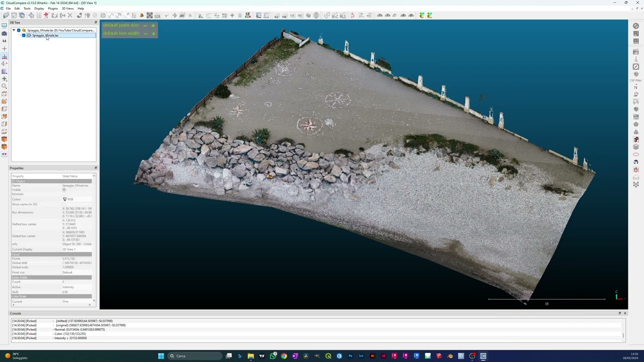Increase default line width with plus
This screenshot has height=362, width=644.
(x=153, y=34)
